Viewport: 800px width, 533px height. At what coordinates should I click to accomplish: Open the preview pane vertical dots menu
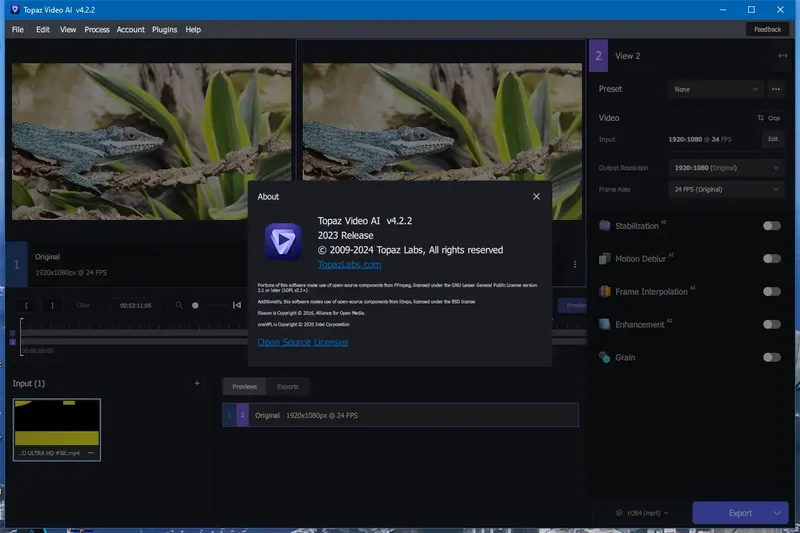pos(574,264)
